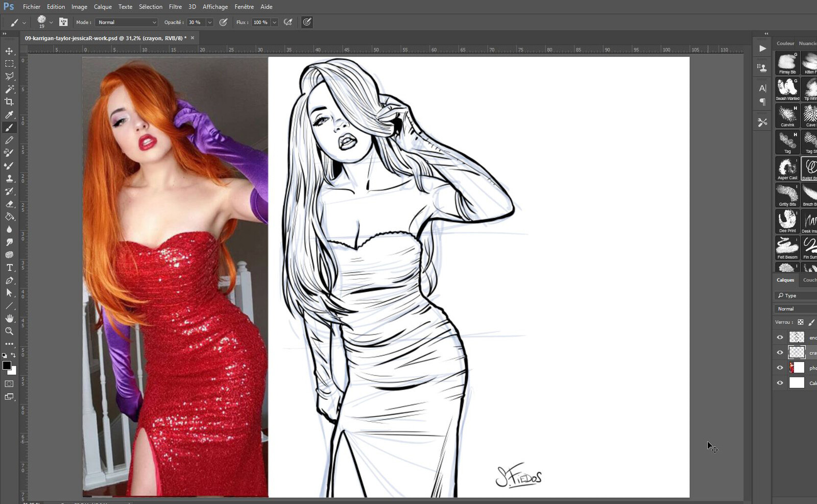Hide the selected 'cra' crayon layer
This screenshot has width=817, height=504.
[x=780, y=352]
